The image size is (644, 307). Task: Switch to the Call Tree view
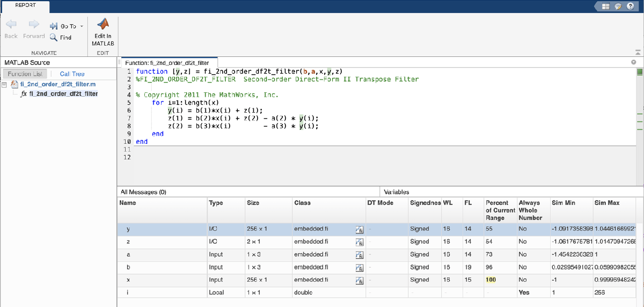click(72, 74)
